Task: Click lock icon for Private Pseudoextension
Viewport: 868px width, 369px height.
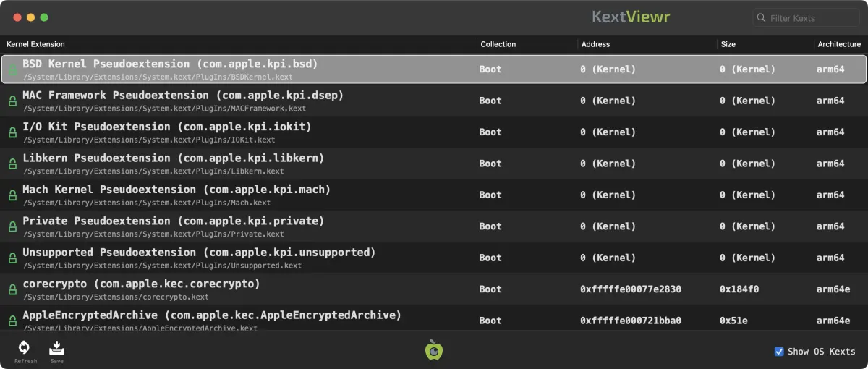Action: pyautogui.click(x=12, y=226)
